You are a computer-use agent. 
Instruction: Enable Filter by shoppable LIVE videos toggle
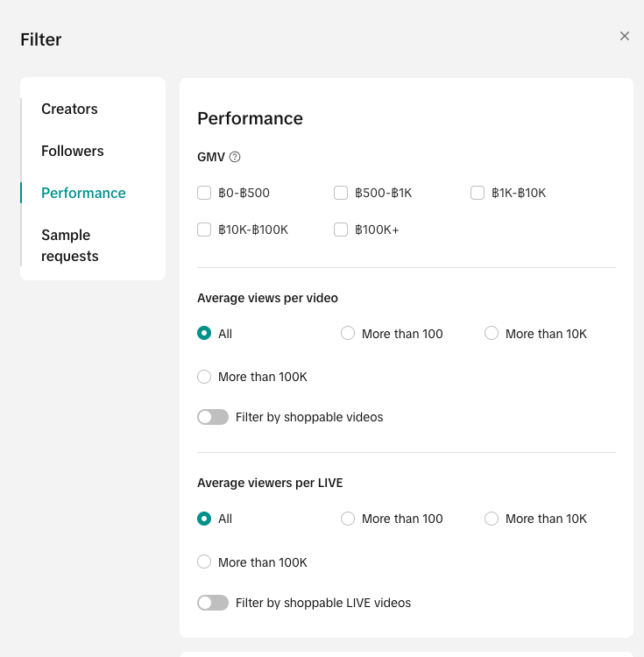pyautogui.click(x=213, y=603)
